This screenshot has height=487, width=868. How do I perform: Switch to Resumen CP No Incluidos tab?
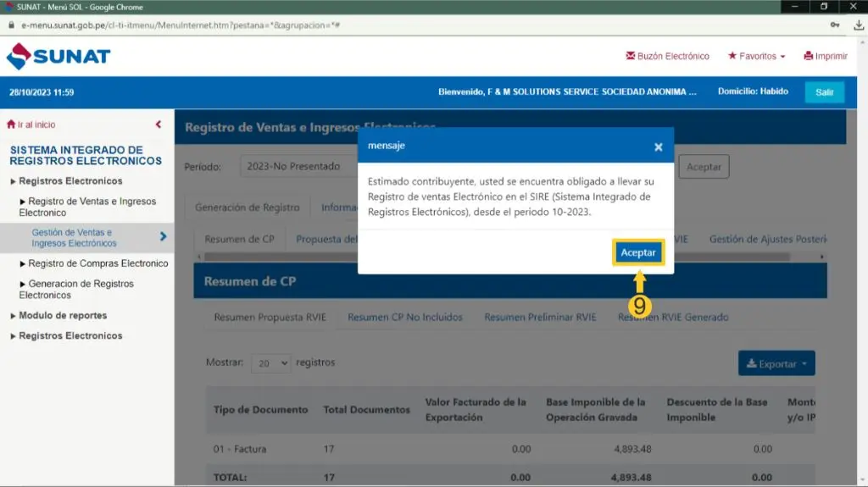click(x=405, y=318)
